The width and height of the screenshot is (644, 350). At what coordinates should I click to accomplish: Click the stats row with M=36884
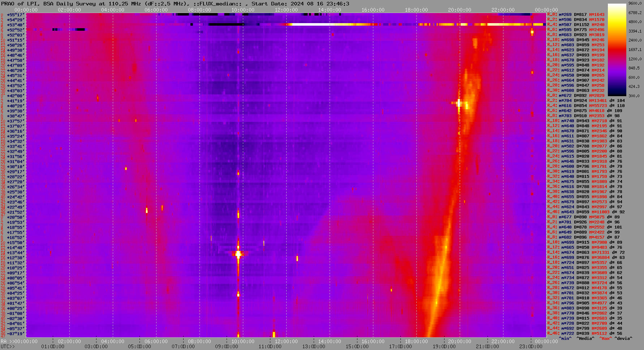tap(586, 257)
